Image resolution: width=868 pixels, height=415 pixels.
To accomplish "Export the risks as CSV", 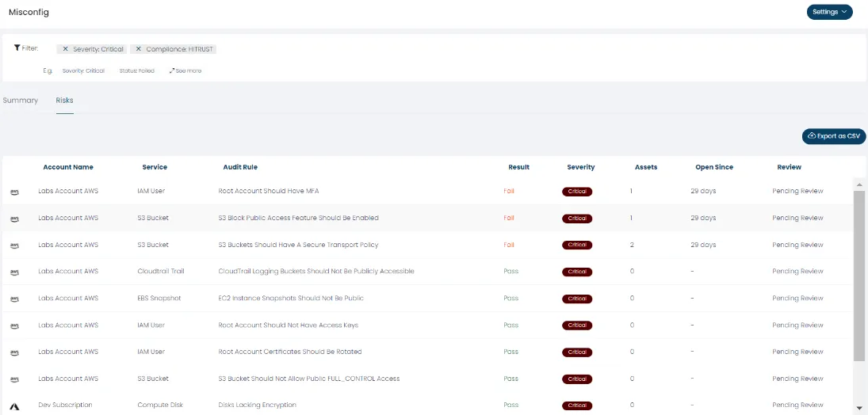I will click(833, 136).
